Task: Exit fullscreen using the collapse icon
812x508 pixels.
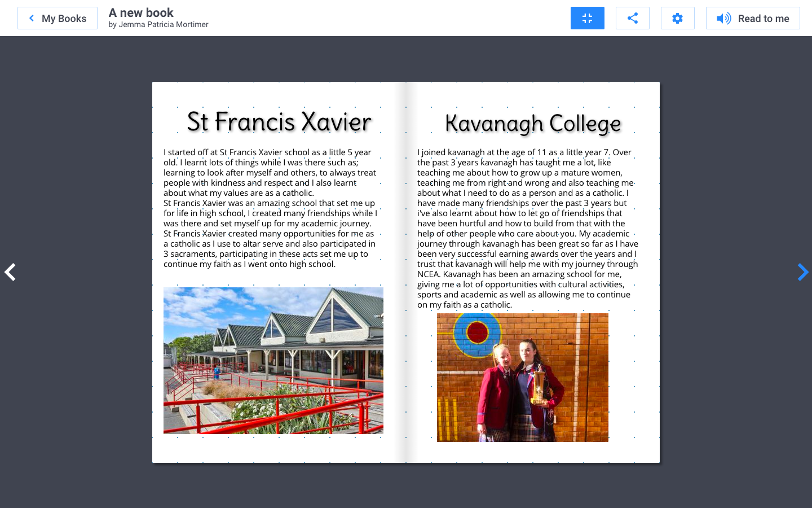Action: [587, 18]
